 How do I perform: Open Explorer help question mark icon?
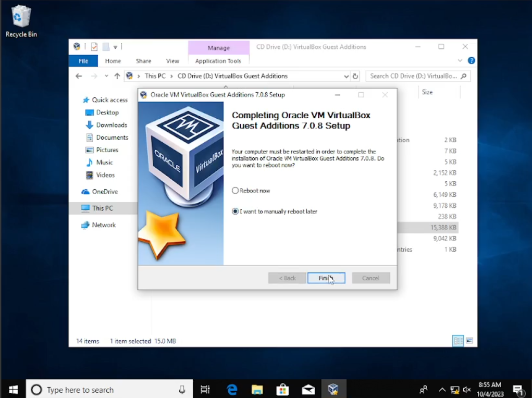[x=471, y=60]
